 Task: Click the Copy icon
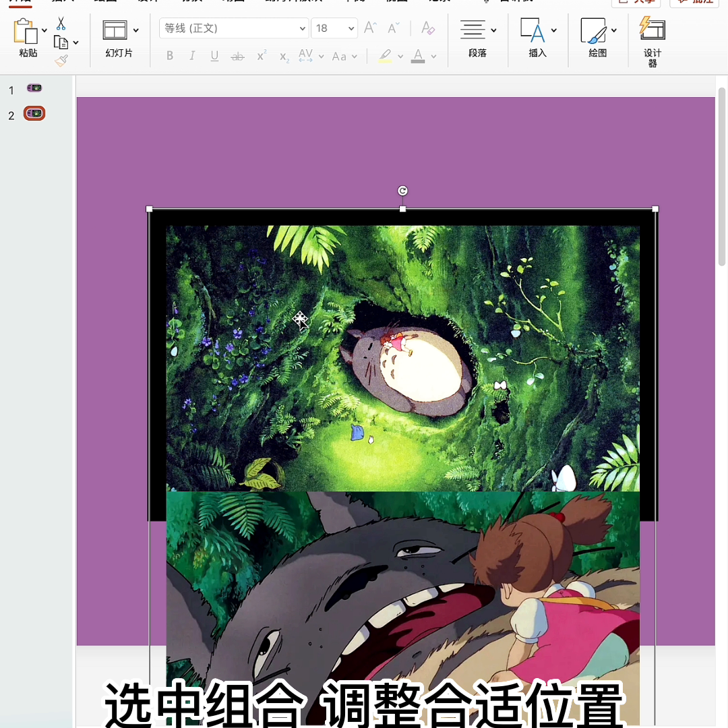(61, 42)
